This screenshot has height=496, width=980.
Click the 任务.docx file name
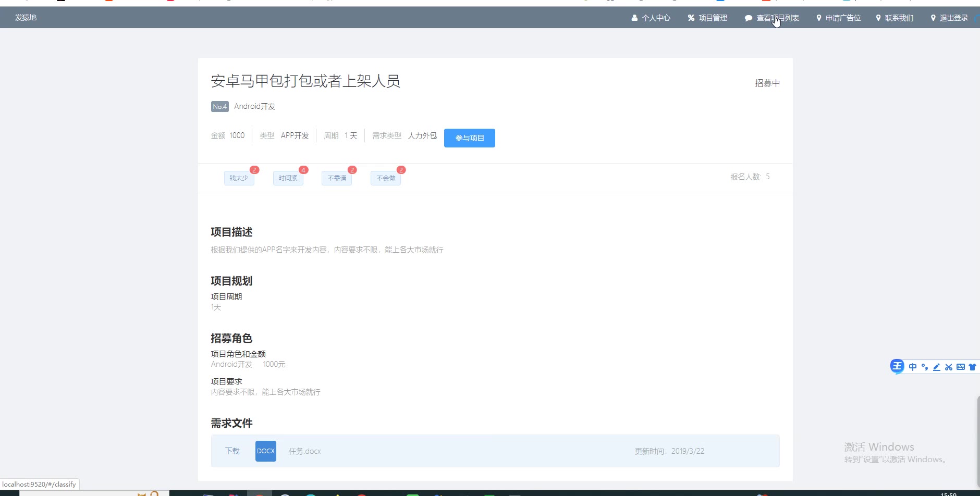point(305,451)
